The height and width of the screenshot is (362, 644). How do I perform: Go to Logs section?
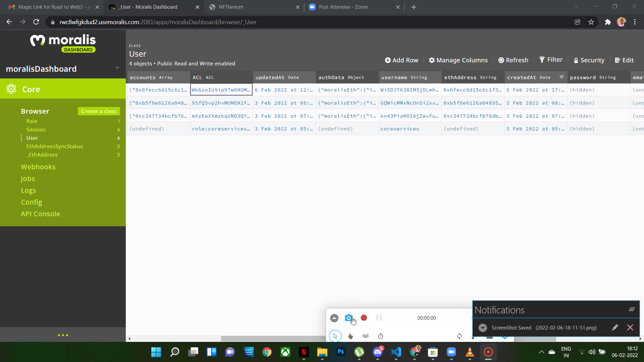(29, 190)
